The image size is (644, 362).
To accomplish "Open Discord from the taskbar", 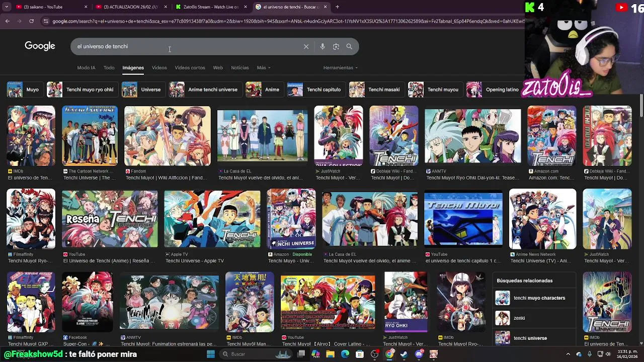I will (419, 354).
